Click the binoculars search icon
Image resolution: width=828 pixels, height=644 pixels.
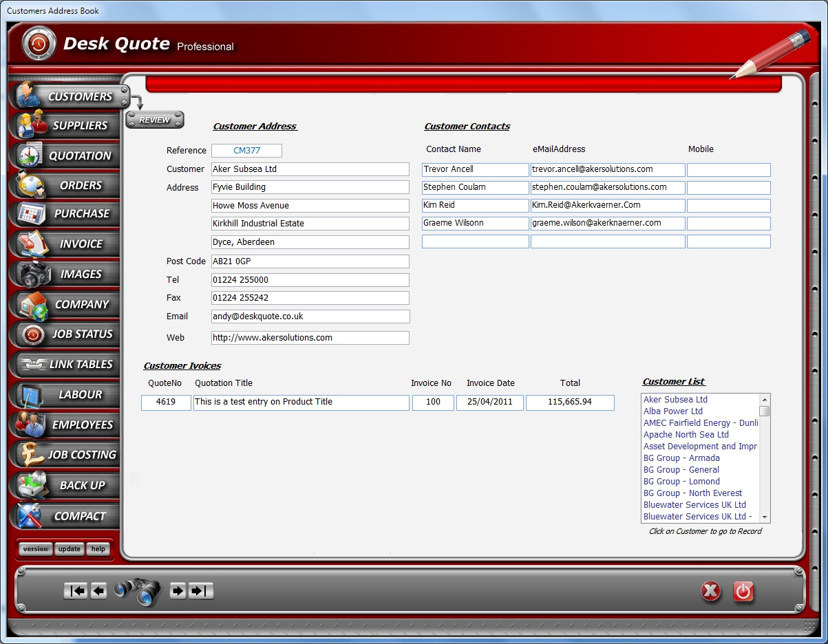point(137,592)
